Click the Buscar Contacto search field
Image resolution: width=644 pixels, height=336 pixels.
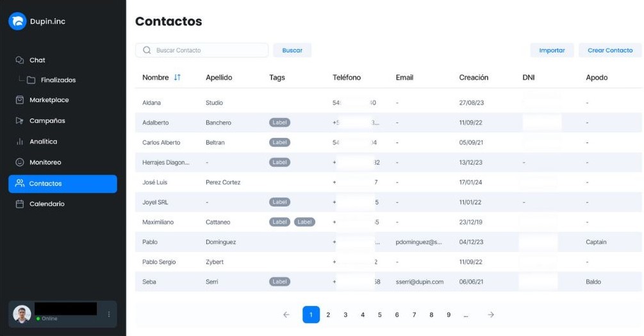(x=202, y=50)
